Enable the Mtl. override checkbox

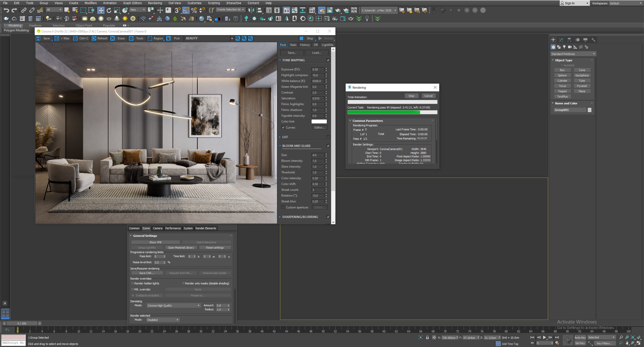[132, 289]
